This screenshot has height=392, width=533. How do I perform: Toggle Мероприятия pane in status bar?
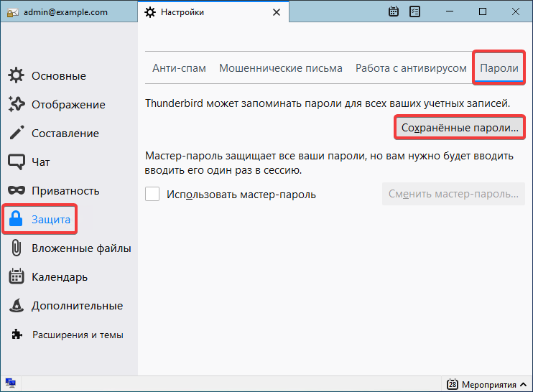(x=484, y=384)
